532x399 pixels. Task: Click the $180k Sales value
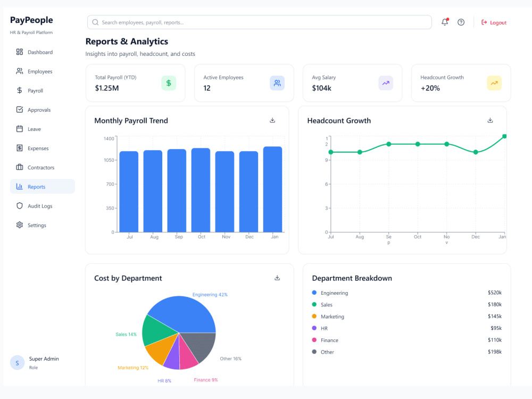click(495, 304)
